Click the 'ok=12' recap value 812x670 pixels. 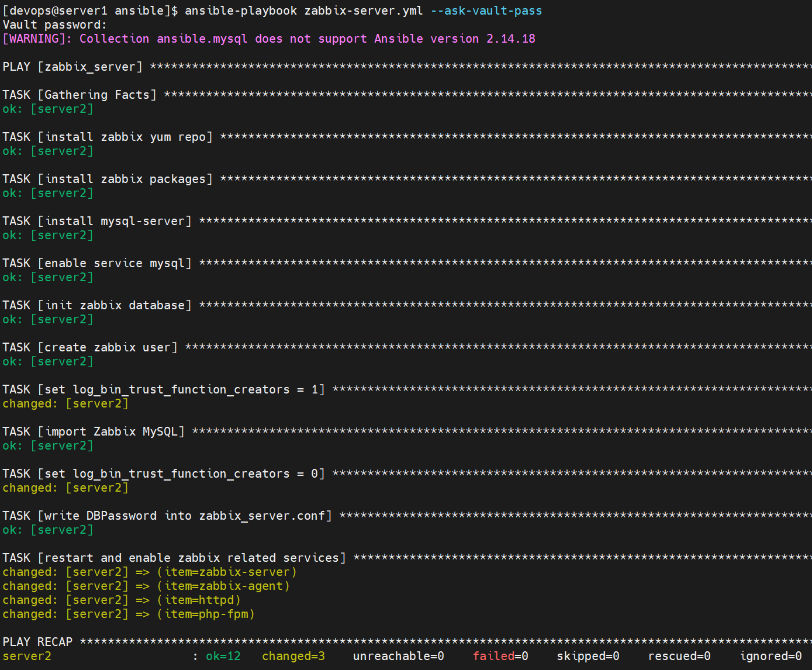(x=223, y=656)
